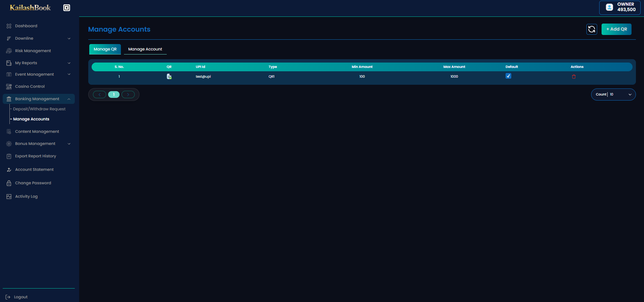Click the Bonus Management icon
644x302 pixels.
9,144
